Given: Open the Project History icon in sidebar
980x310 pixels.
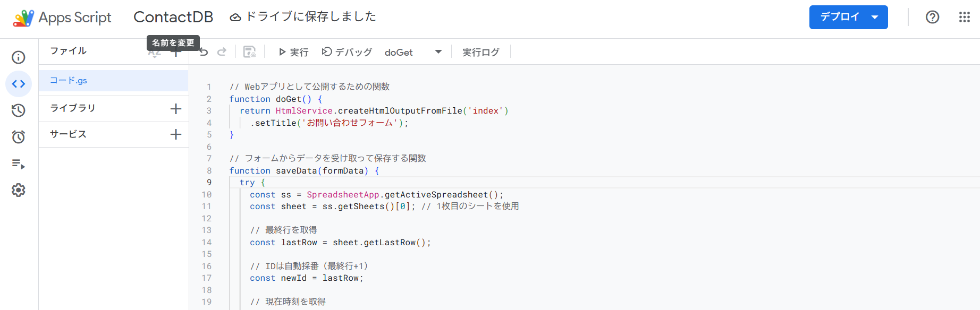Looking at the screenshot, I should coord(19,110).
